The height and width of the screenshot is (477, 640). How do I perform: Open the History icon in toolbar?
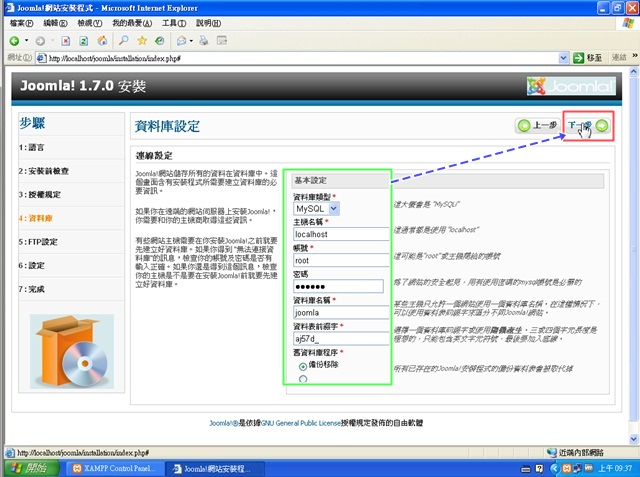pos(160,40)
